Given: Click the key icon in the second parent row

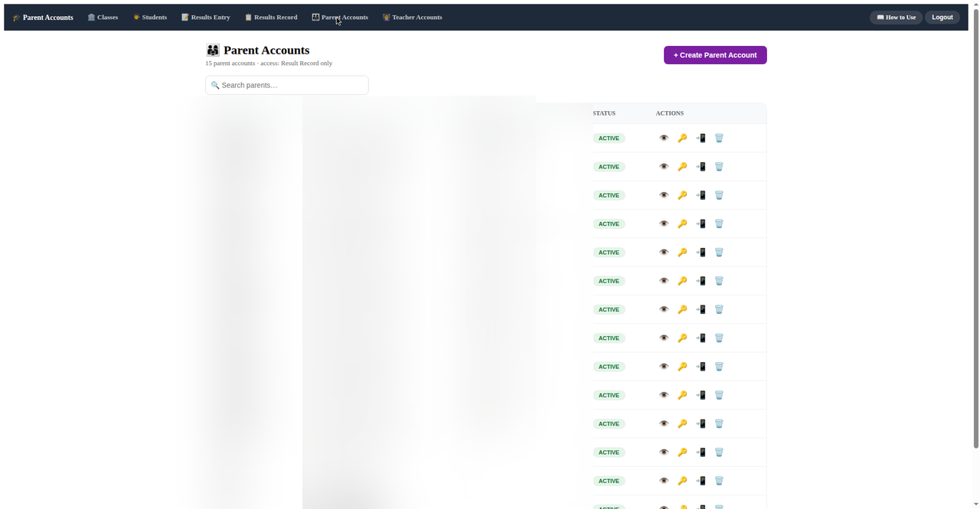Looking at the screenshot, I should pyautogui.click(x=682, y=167).
